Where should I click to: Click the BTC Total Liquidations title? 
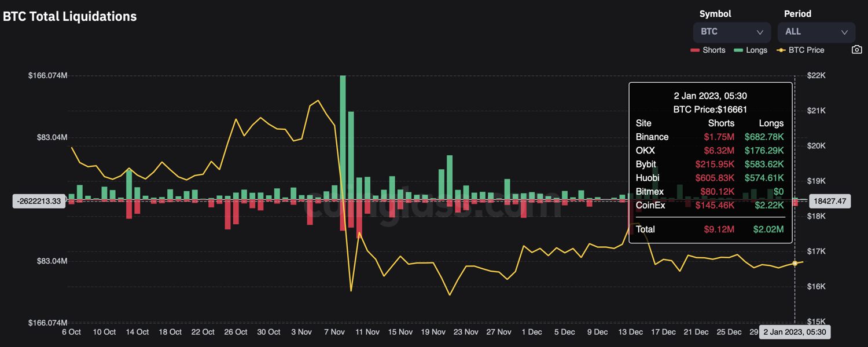pyautogui.click(x=70, y=17)
